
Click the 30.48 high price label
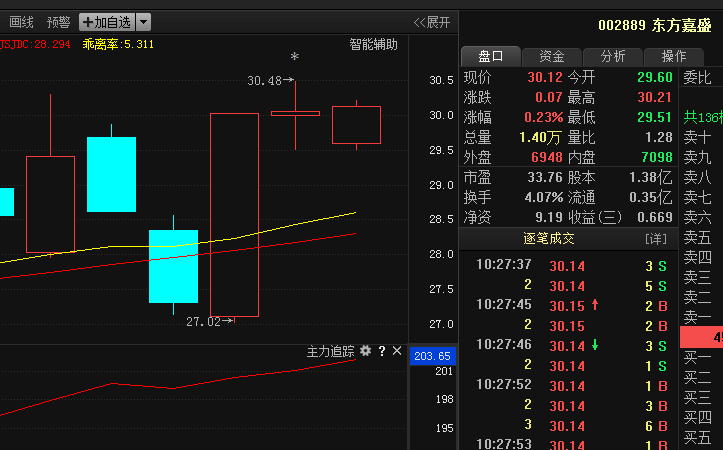pos(264,81)
